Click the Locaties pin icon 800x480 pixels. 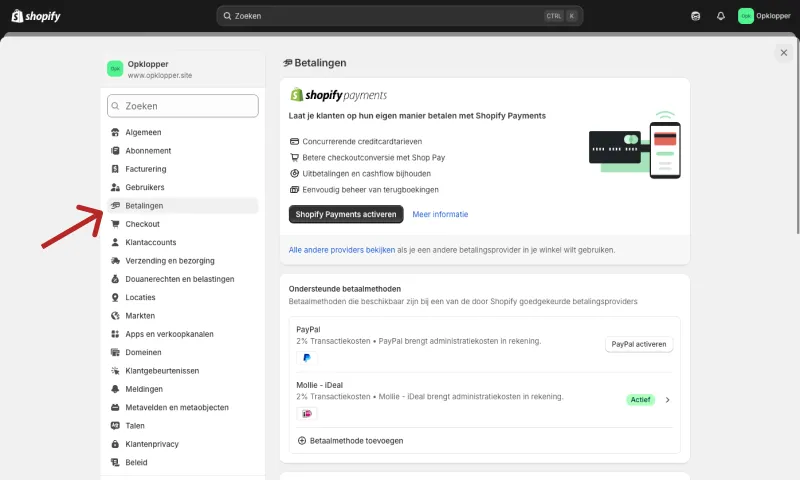115,297
